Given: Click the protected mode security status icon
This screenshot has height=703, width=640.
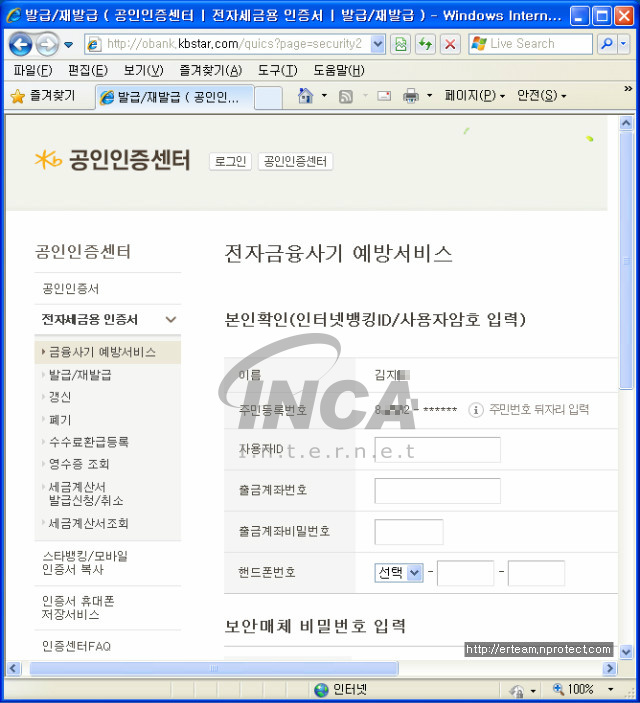Looking at the screenshot, I should click(516, 690).
